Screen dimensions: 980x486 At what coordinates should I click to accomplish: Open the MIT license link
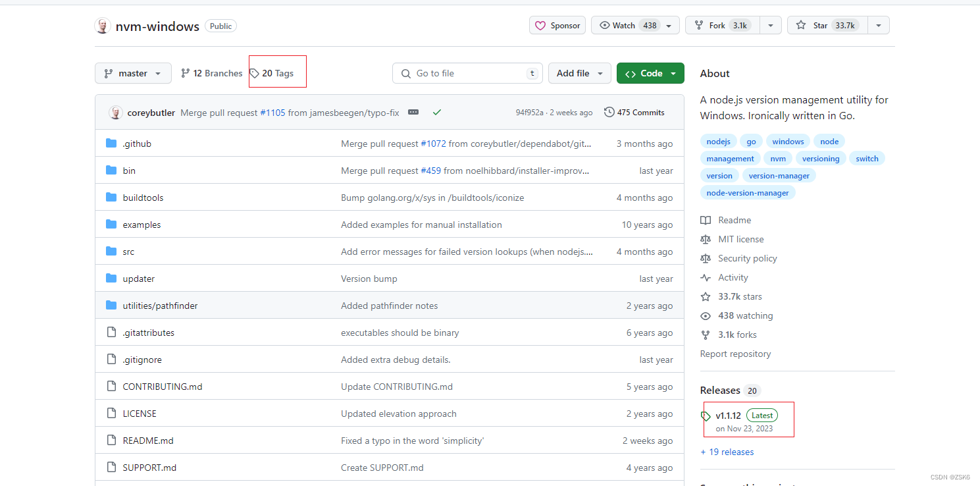coord(733,239)
